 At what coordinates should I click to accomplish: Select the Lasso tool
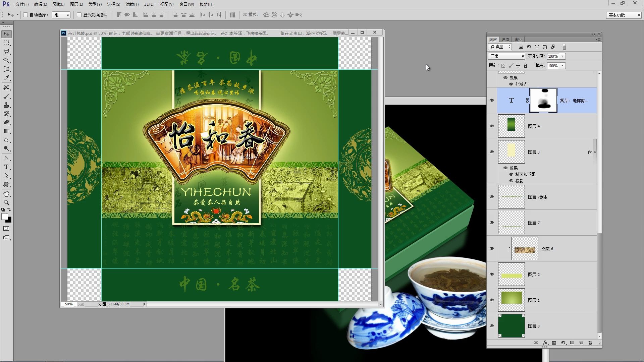coord(6,52)
